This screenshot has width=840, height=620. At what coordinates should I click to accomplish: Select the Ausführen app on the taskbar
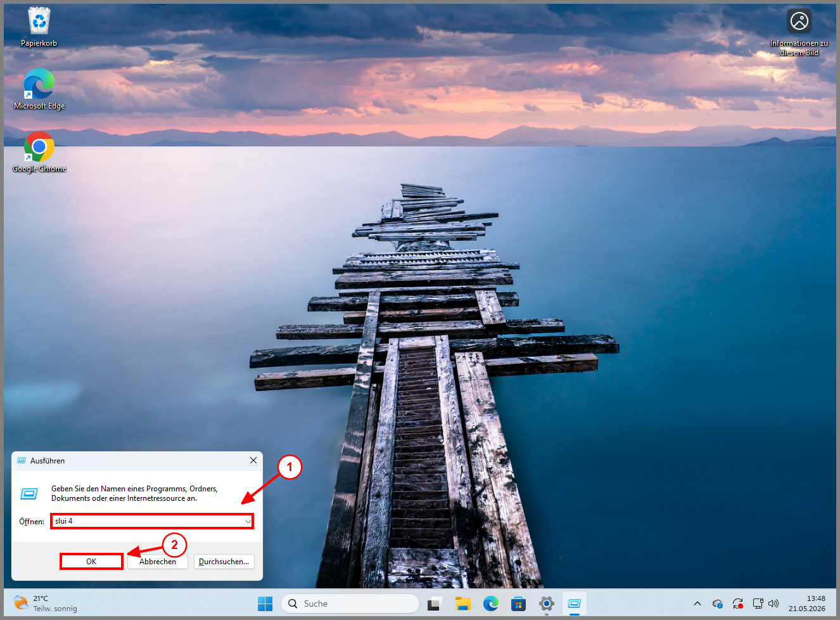pos(575,604)
